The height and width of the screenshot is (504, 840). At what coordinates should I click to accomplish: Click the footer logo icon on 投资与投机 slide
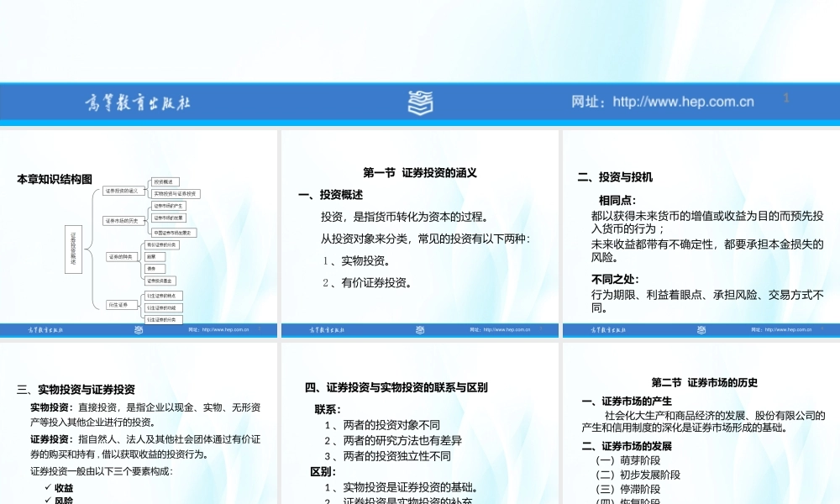tap(700, 330)
